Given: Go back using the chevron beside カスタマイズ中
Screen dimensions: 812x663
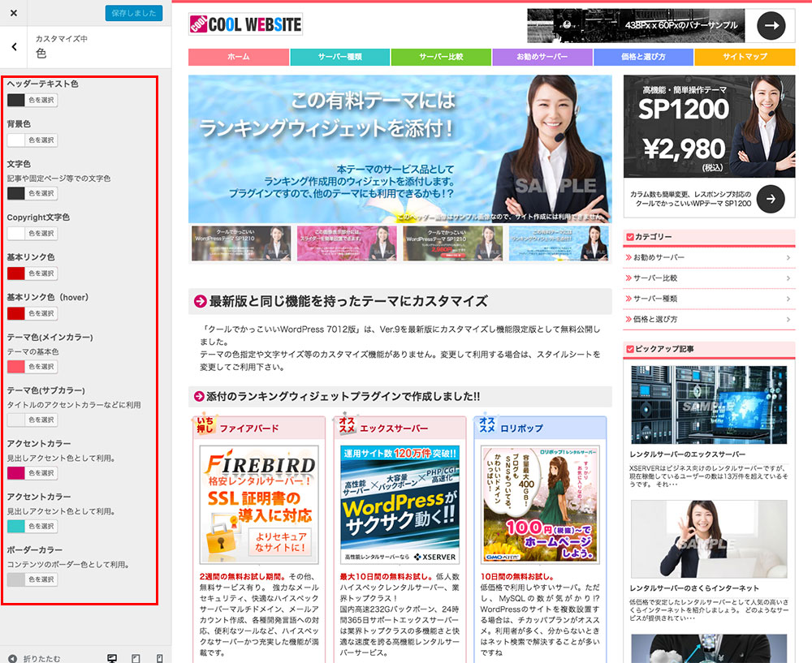Looking at the screenshot, I should pos(15,46).
